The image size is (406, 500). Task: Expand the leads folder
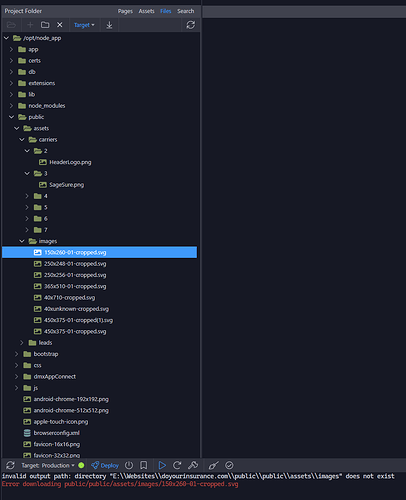(22, 343)
